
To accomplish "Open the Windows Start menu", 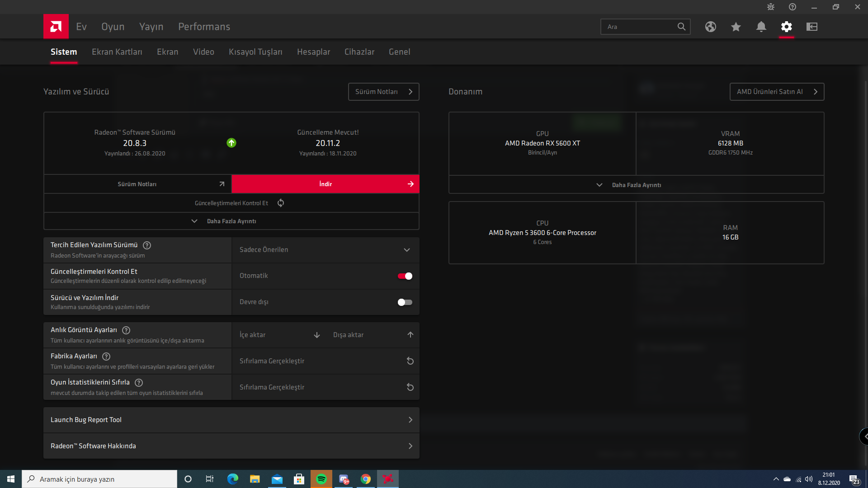I will click(x=11, y=479).
